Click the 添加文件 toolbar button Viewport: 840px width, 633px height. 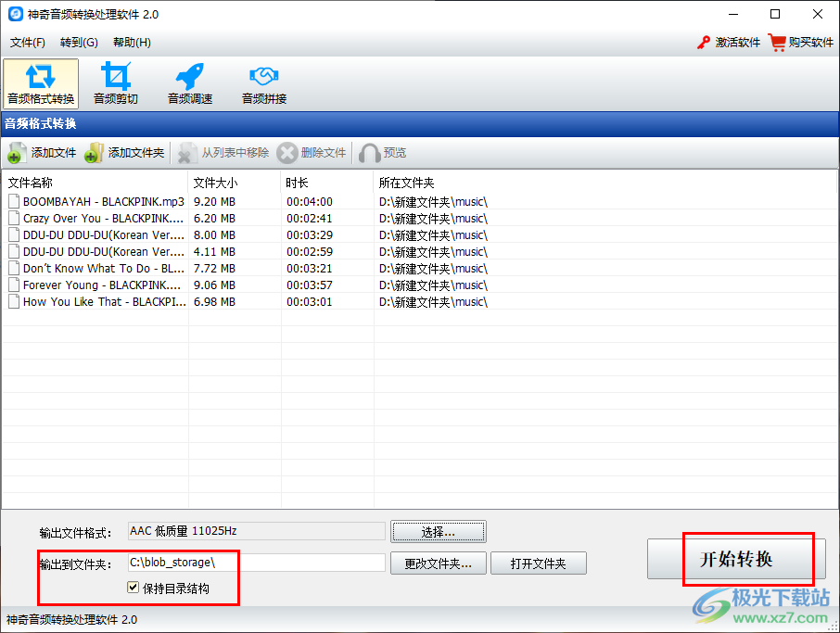43,153
